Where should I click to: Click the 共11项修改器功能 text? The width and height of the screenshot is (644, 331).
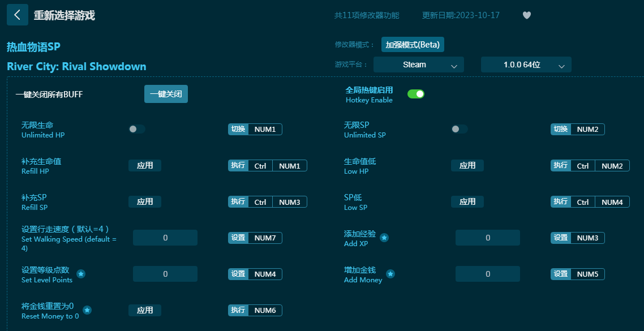coord(367,15)
